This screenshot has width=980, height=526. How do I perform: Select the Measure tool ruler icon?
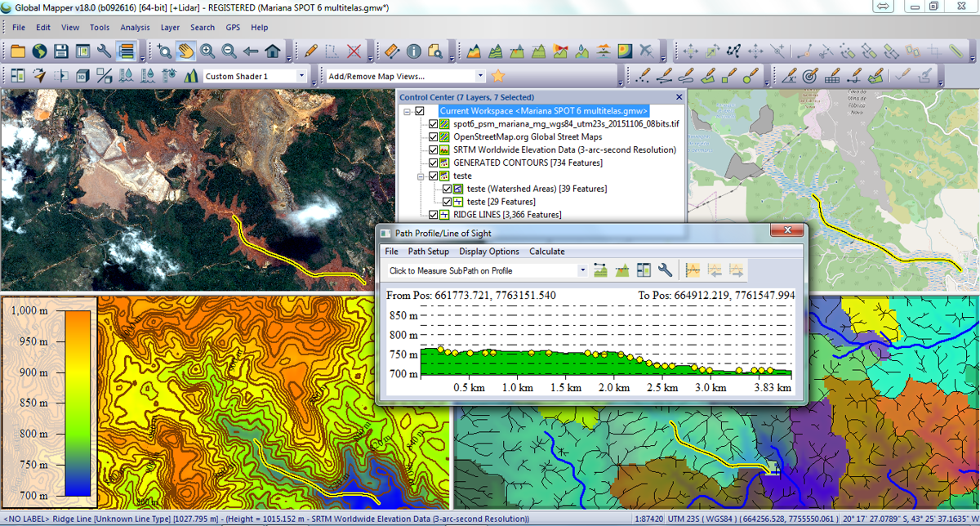(391, 51)
